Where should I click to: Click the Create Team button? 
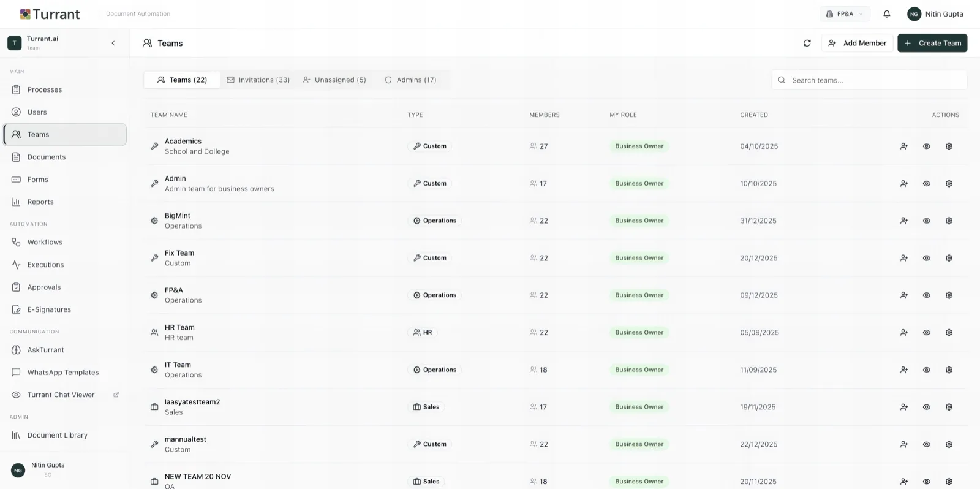932,43
